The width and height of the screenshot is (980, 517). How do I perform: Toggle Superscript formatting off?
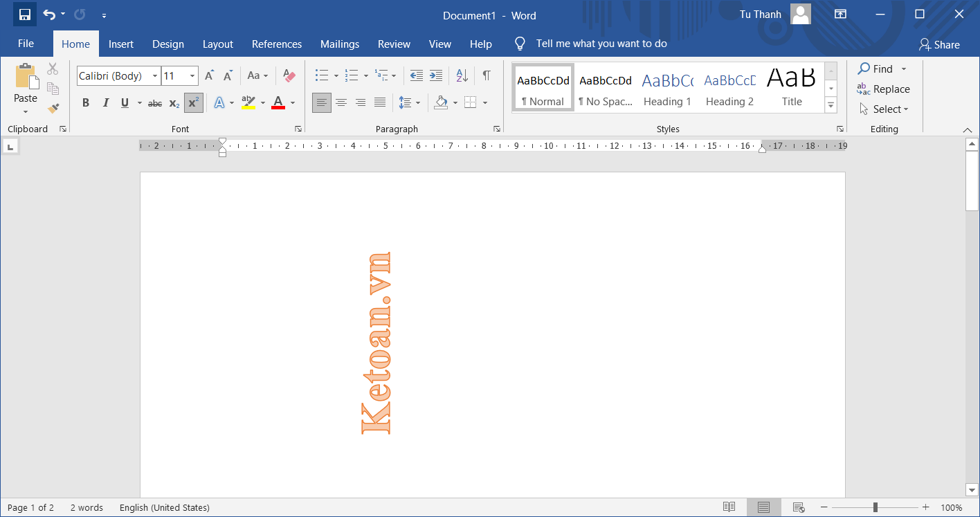tap(194, 103)
